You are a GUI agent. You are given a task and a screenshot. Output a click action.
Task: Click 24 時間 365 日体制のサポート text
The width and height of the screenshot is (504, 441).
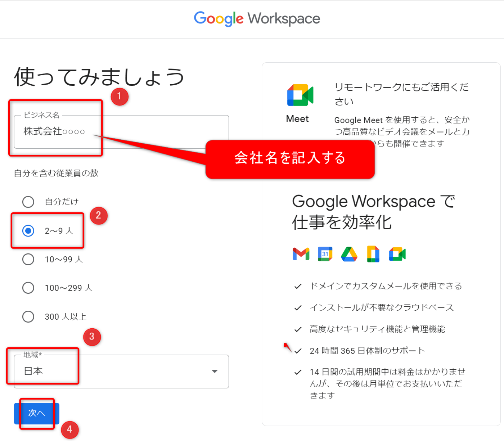[367, 351]
